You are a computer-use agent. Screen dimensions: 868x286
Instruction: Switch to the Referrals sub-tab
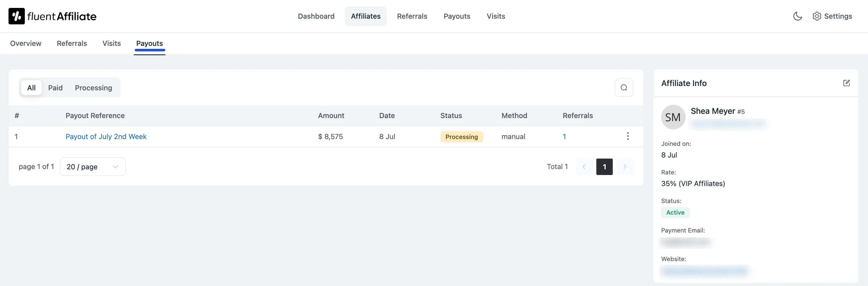click(x=72, y=43)
